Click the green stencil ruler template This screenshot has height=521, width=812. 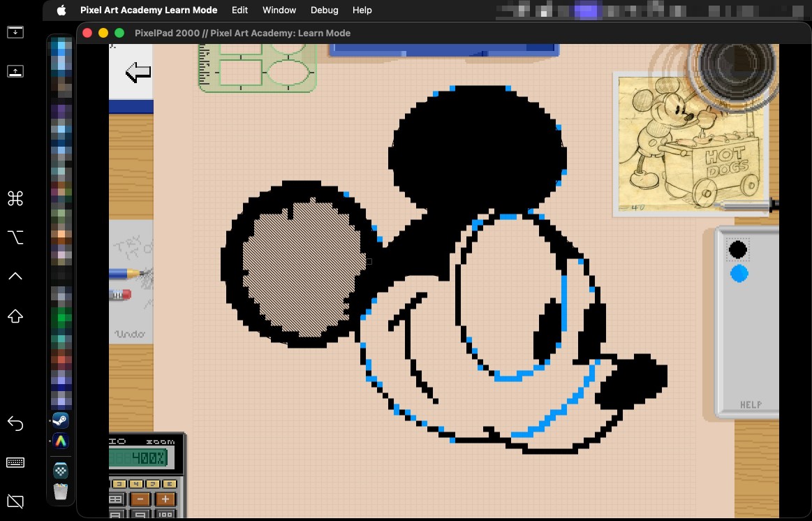[258, 68]
